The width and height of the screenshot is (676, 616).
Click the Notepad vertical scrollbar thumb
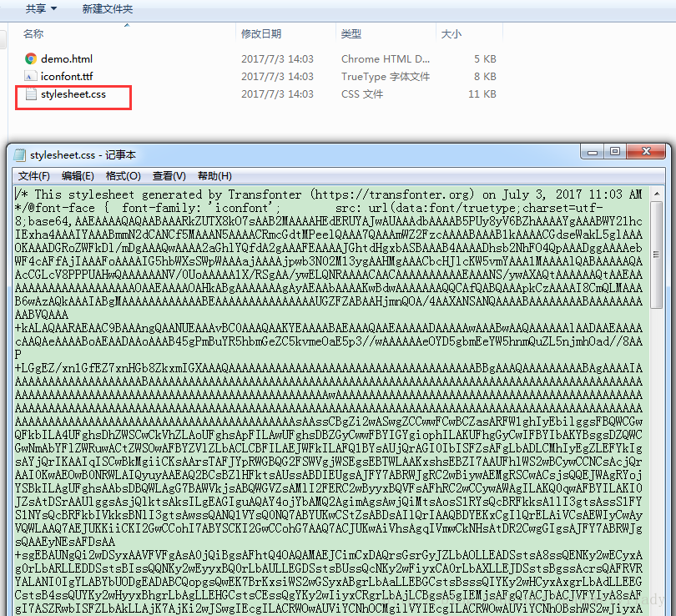(x=657, y=255)
